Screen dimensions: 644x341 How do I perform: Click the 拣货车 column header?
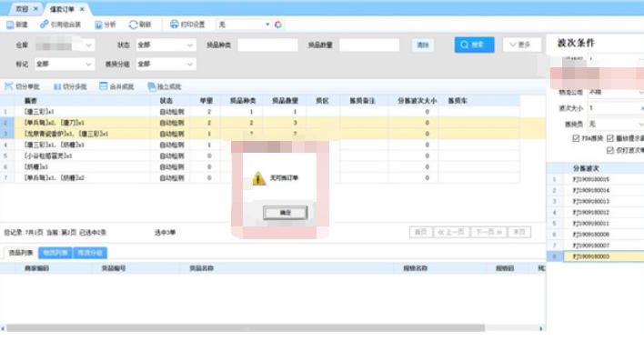point(458,101)
